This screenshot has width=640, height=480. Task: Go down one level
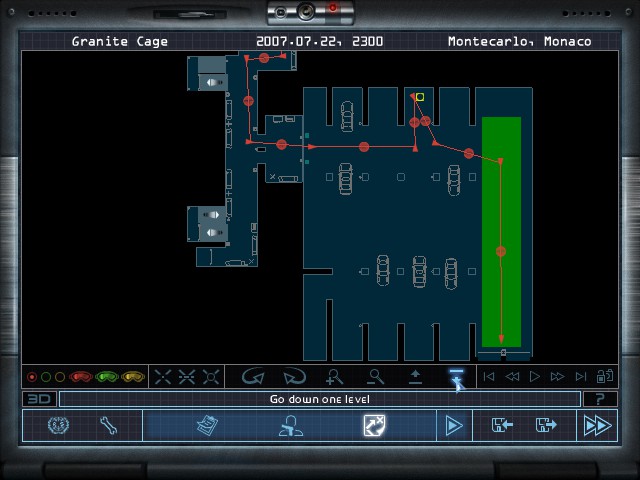[456, 377]
